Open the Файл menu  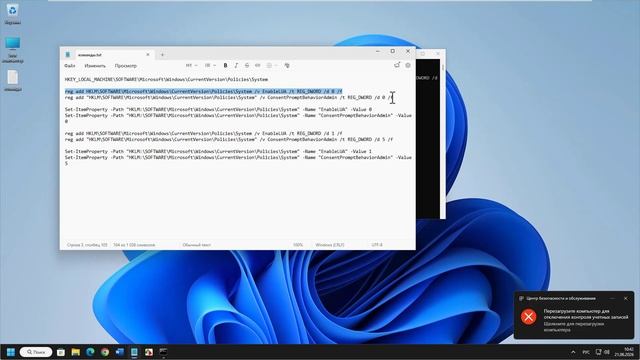[70, 66]
